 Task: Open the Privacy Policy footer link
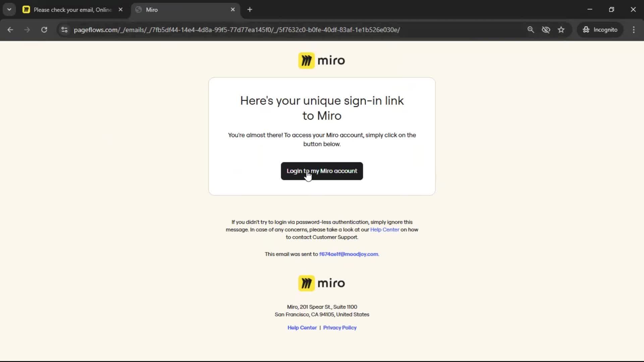point(340,327)
